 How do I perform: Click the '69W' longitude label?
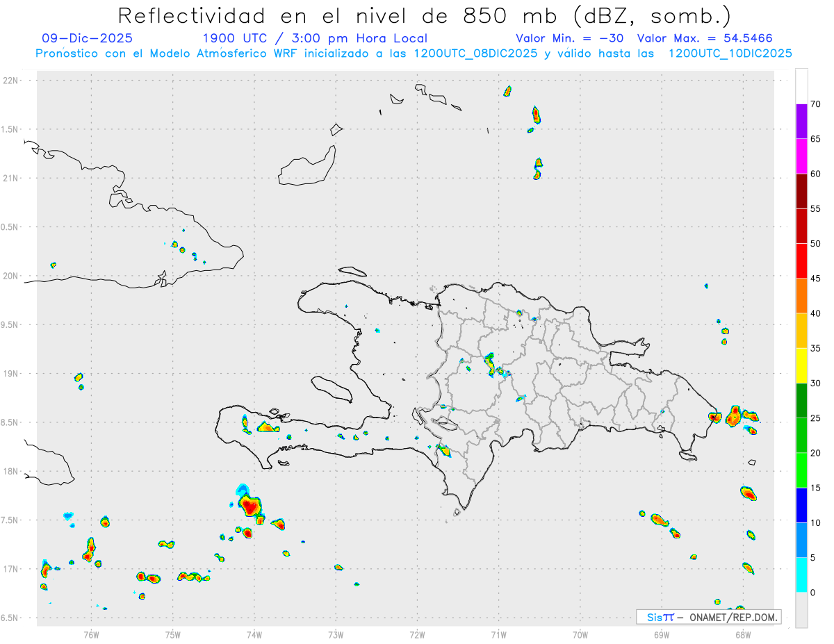click(x=662, y=634)
